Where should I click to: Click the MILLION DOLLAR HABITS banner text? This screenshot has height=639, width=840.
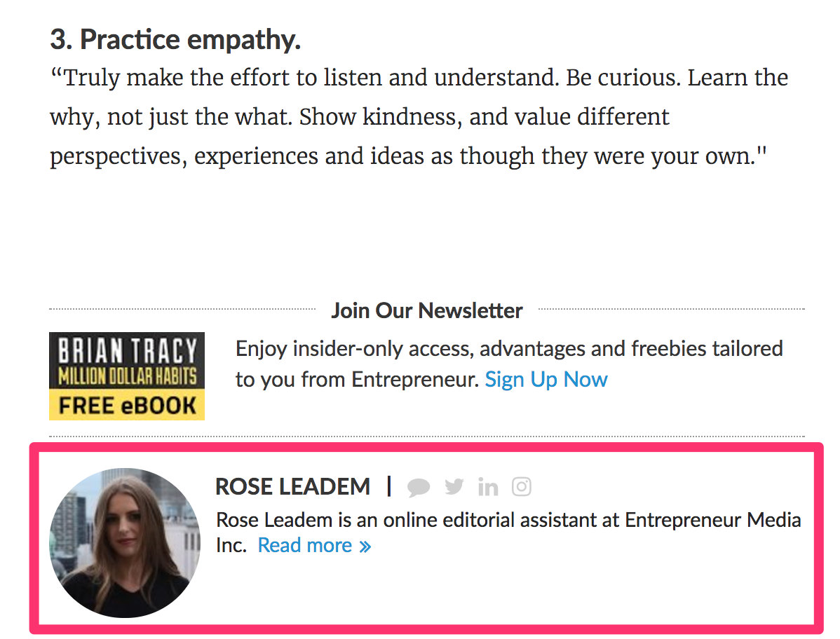pyautogui.click(x=127, y=376)
